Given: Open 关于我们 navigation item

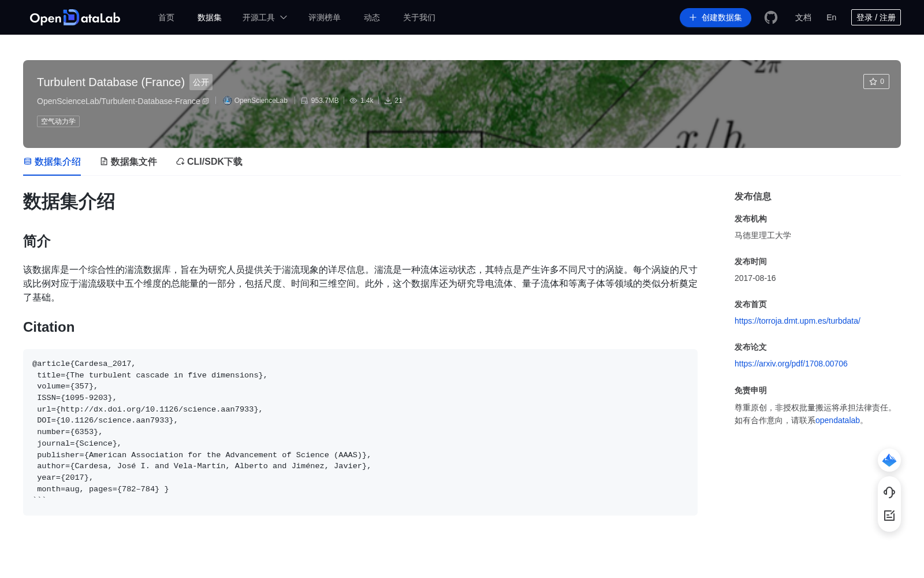Looking at the screenshot, I should click(419, 17).
